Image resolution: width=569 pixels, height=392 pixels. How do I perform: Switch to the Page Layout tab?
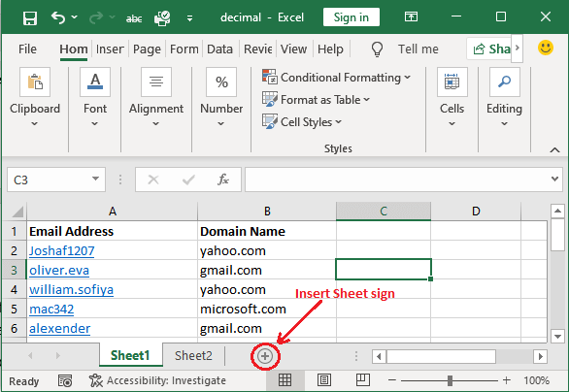coord(147,49)
